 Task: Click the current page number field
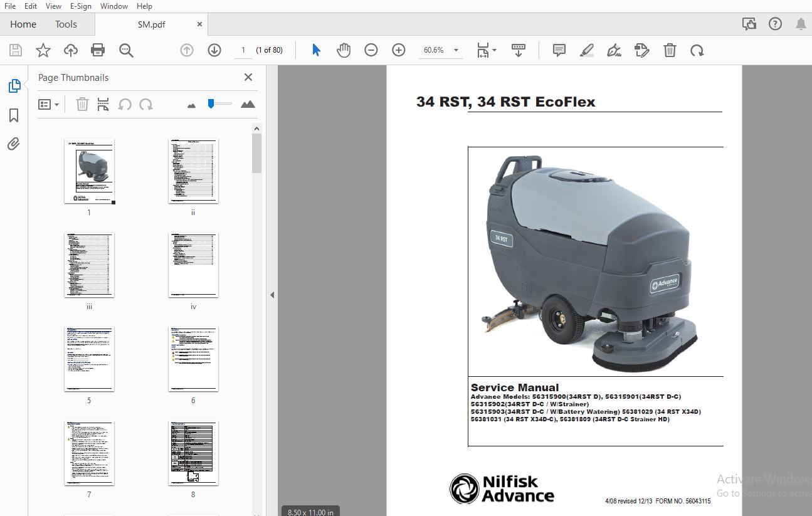pyautogui.click(x=243, y=50)
